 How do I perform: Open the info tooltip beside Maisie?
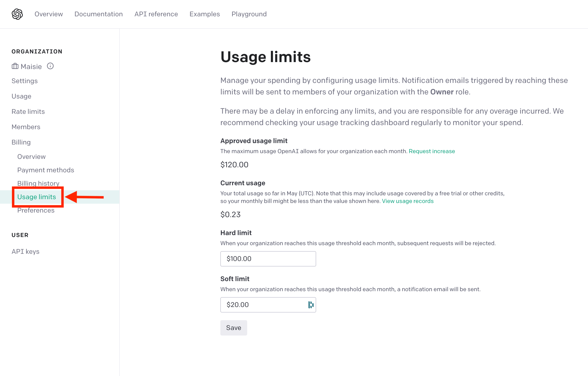[50, 66]
